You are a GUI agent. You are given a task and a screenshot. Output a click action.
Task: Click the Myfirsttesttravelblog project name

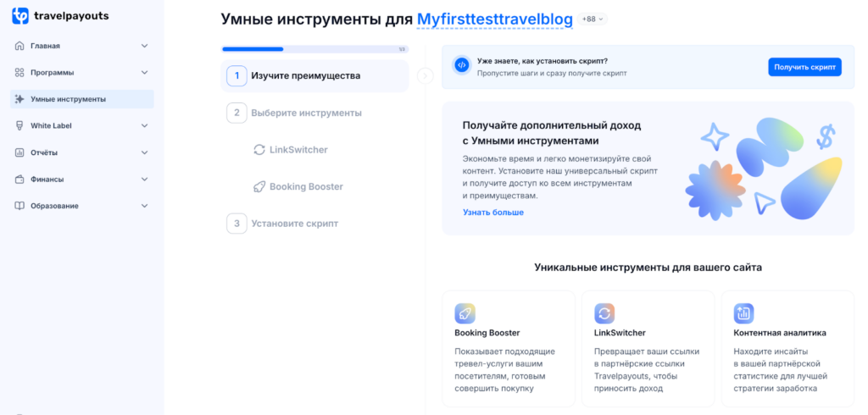495,19
